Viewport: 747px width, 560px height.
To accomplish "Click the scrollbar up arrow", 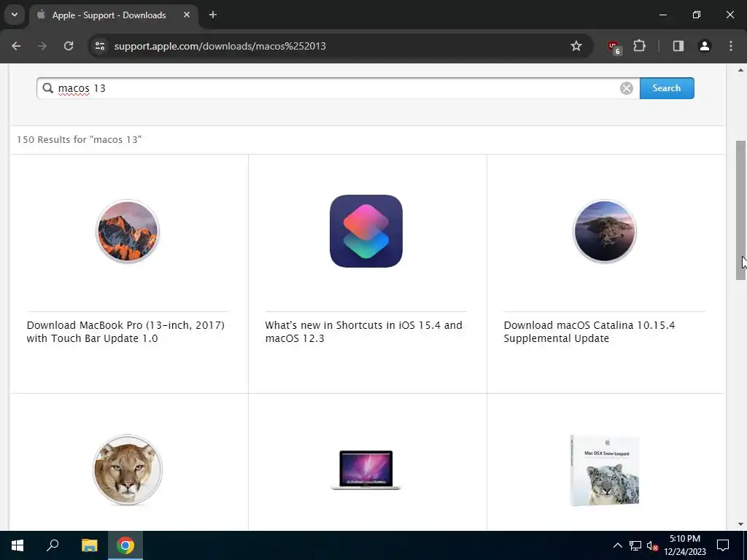I will pyautogui.click(x=740, y=70).
